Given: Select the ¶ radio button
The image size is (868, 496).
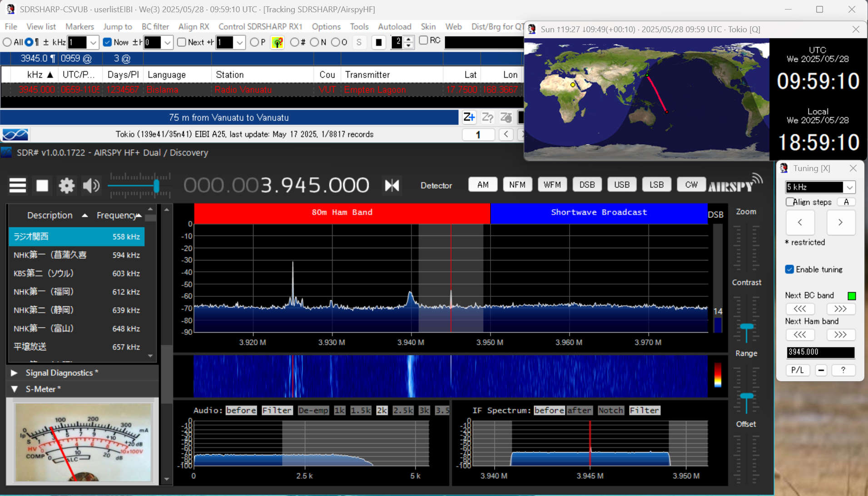Looking at the screenshot, I should pyautogui.click(x=29, y=42).
